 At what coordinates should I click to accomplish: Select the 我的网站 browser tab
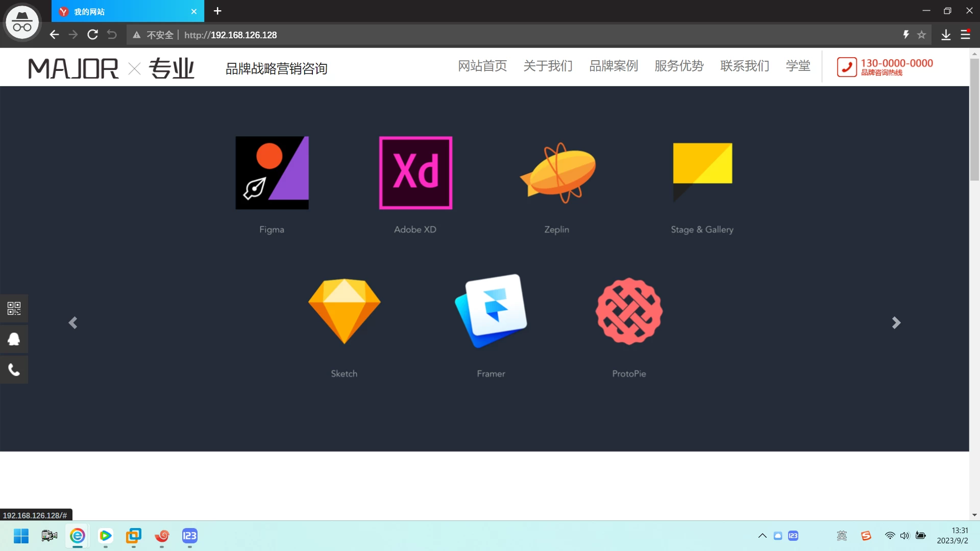pos(128,11)
